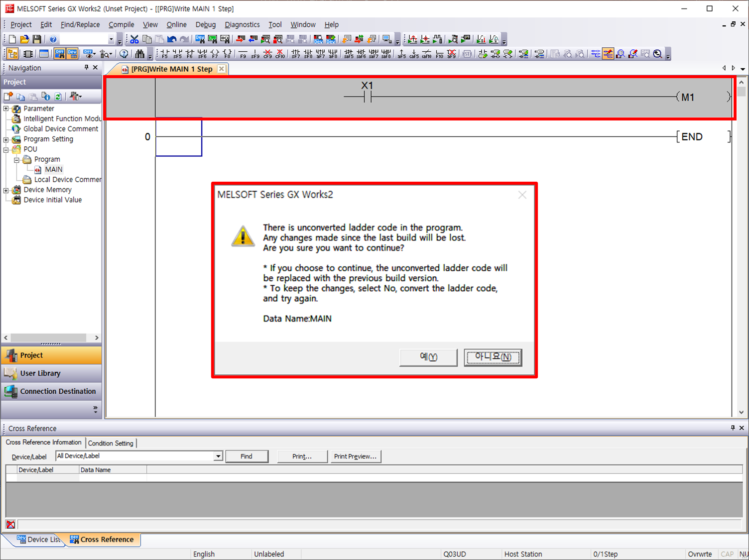Click the Find binoculars icon
Screen dimensions: 749x560
click(140, 54)
